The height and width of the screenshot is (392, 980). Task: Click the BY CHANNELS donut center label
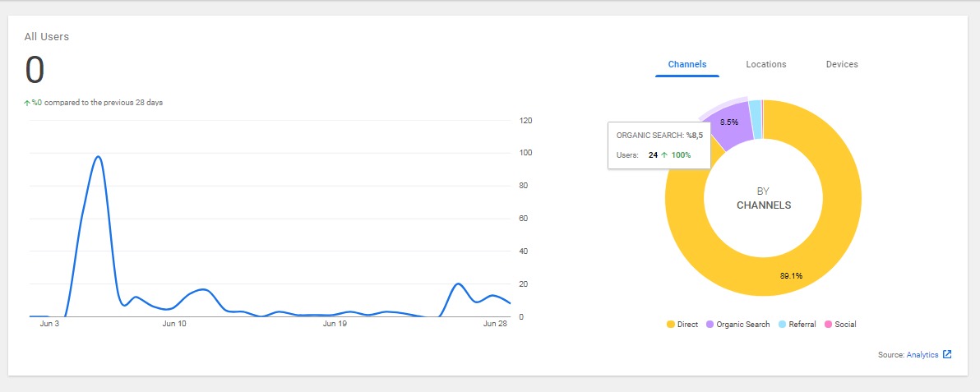pyautogui.click(x=763, y=198)
